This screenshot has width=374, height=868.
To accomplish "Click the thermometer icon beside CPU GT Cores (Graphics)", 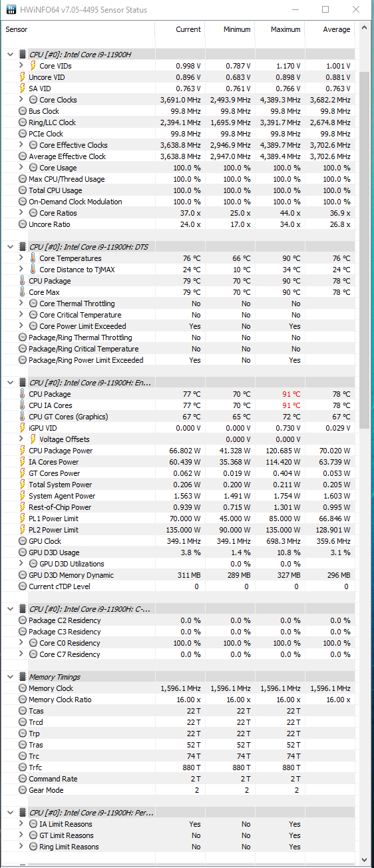I will tap(23, 417).
